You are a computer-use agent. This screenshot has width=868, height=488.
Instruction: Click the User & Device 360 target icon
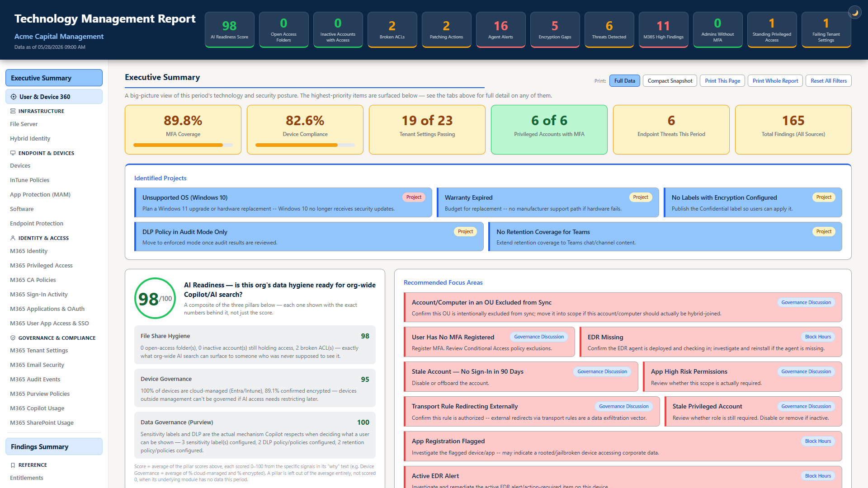pos(14,97)
